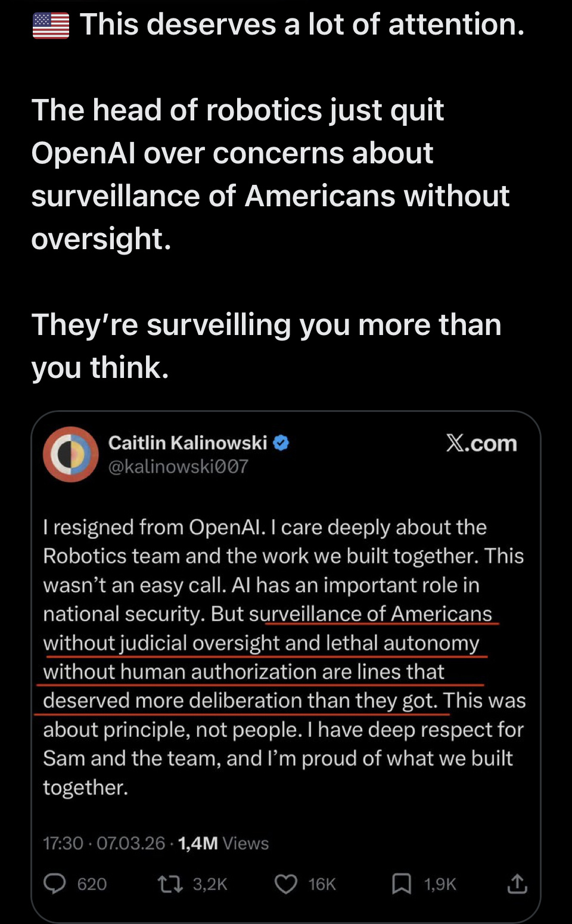The width and height of the screenshot is (572, 924).
Task: Click the @kalinowski007 handle
Action: coord(178,466)
